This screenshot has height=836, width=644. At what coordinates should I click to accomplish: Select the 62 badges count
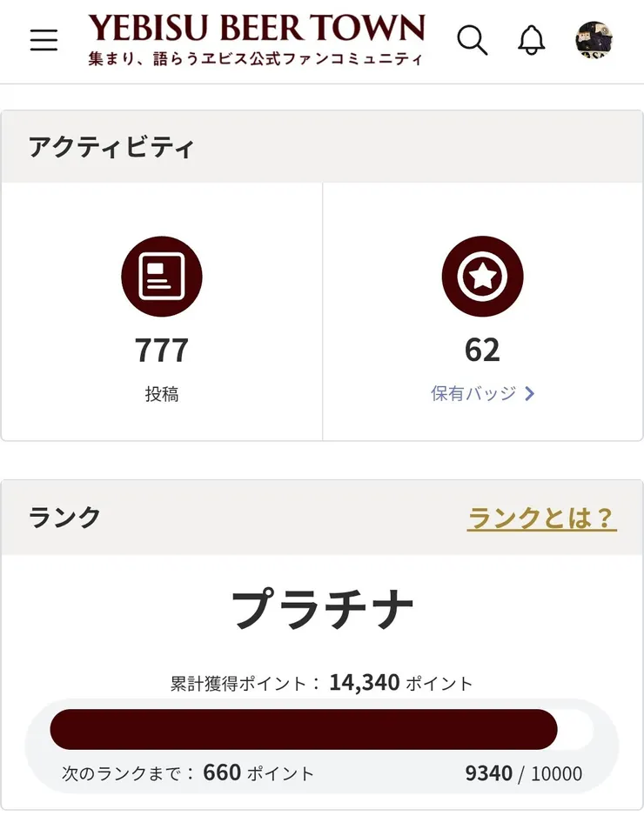[482, 350]
